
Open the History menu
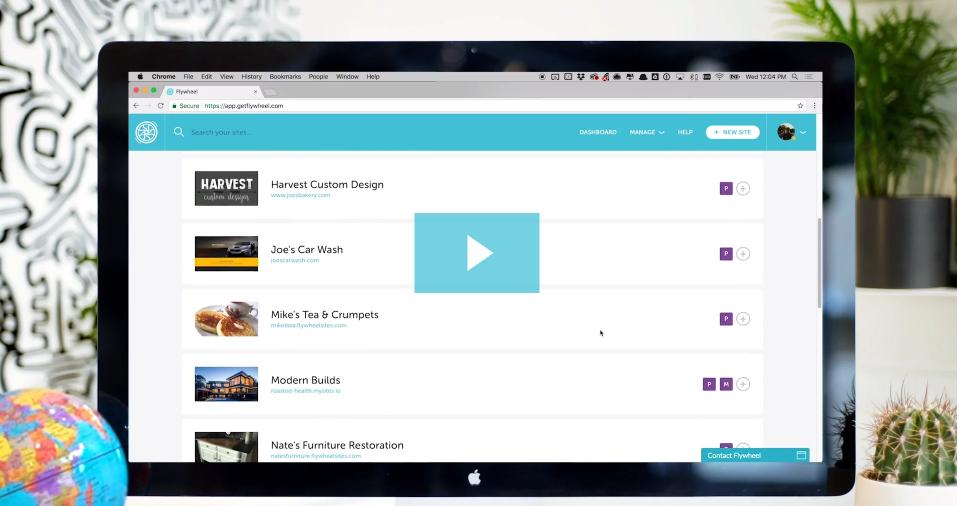[x=251, y=76]
